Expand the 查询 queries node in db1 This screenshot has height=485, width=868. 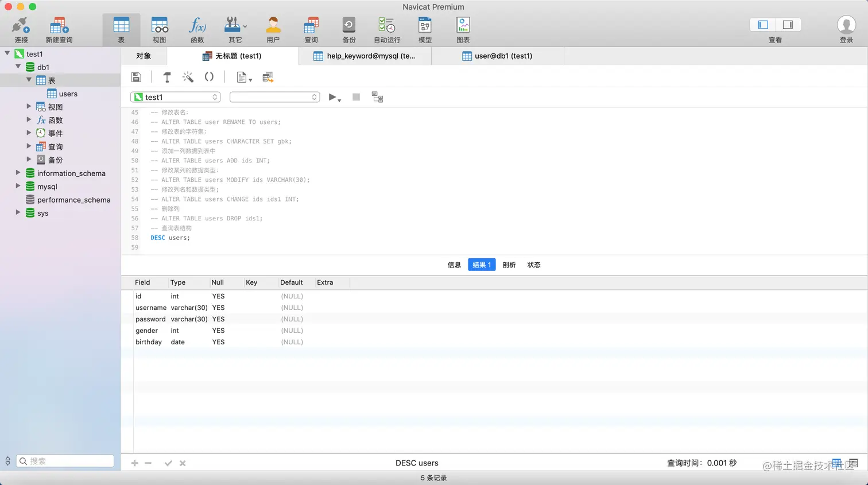[29, 146]
